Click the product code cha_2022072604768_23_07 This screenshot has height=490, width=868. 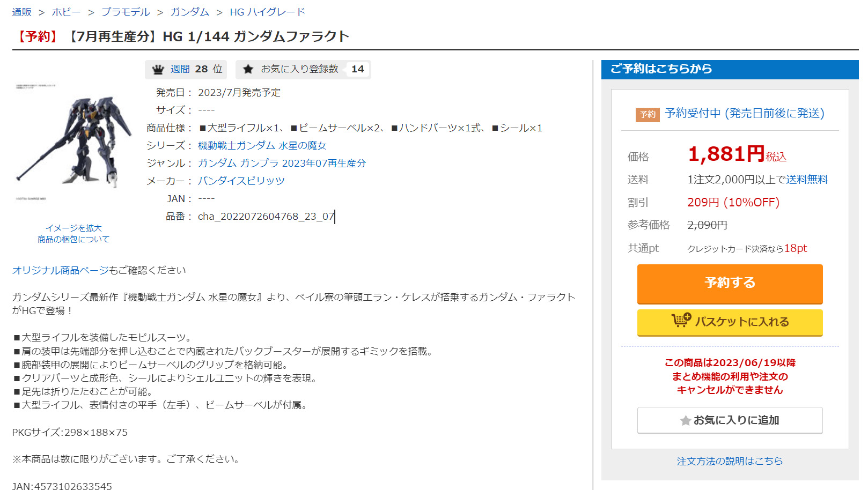click(266, 217)
